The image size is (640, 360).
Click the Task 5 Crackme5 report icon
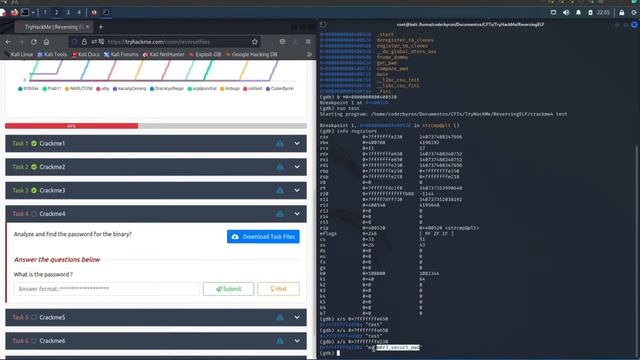(280, 317)
